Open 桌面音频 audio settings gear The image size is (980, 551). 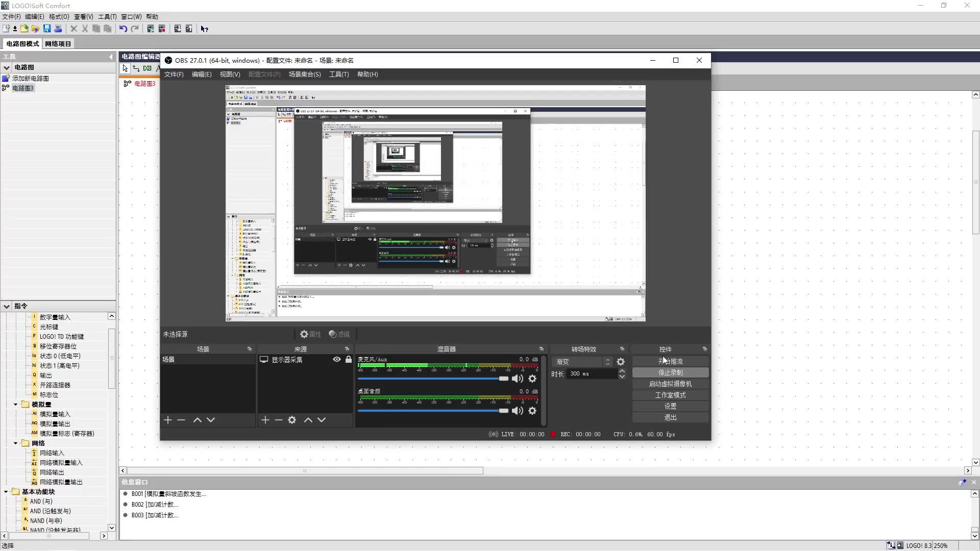(532, 411)
